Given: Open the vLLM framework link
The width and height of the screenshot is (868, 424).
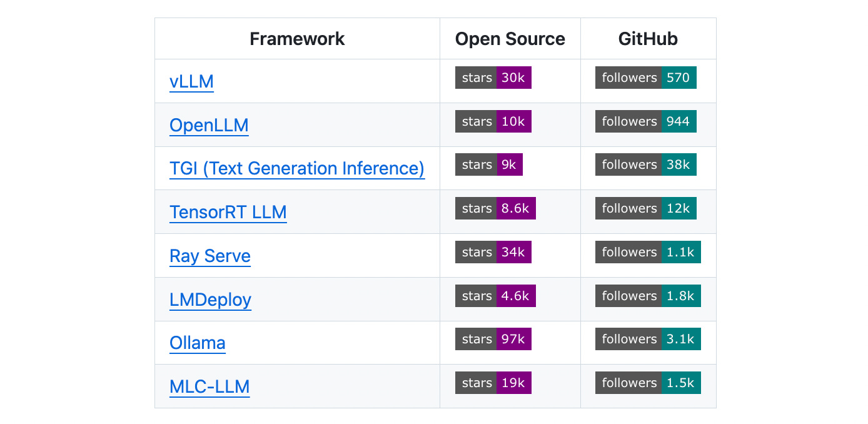Looking at the screenshot, I should [x=191, y=82].
